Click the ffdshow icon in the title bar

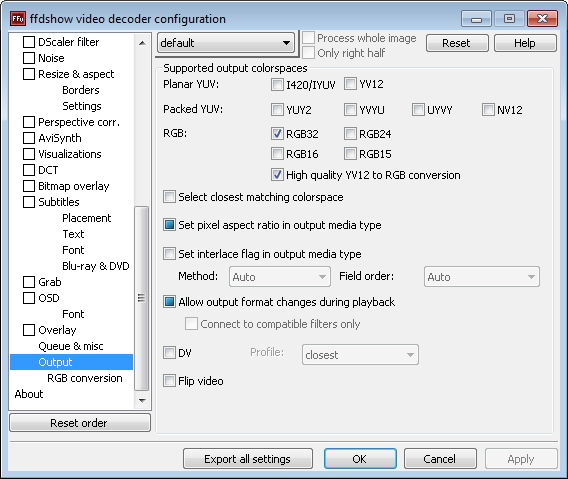point(18,18)
